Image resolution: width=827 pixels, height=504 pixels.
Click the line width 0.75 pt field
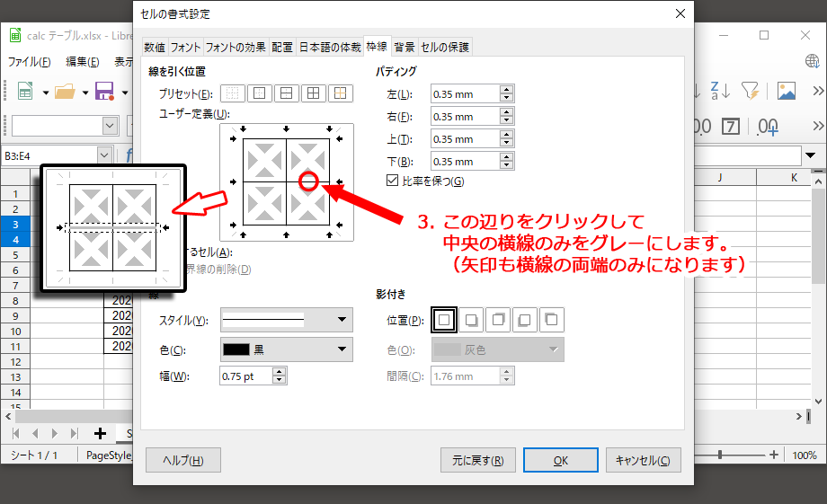click(x=245, y=376)
